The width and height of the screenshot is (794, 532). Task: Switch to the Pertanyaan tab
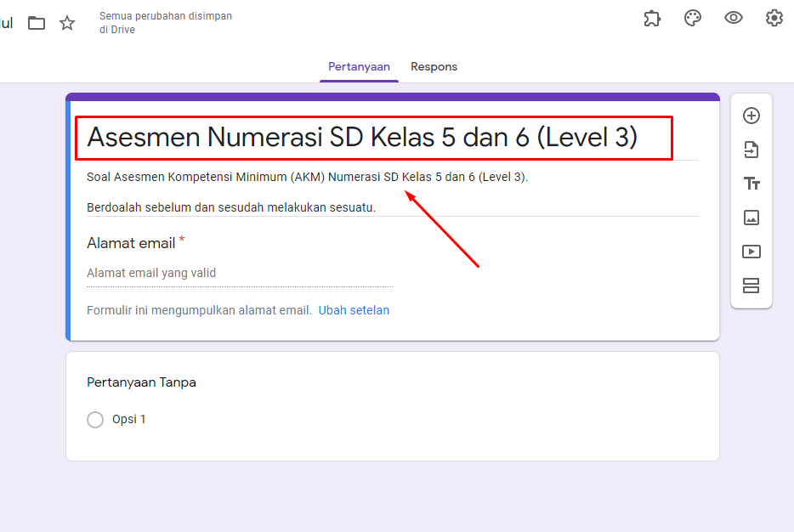359,66
